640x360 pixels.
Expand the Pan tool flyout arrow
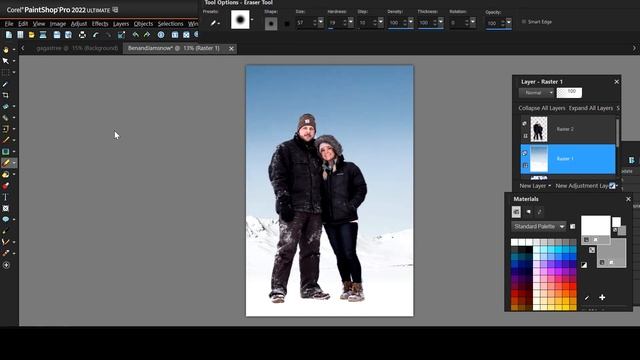coord(14,50)
